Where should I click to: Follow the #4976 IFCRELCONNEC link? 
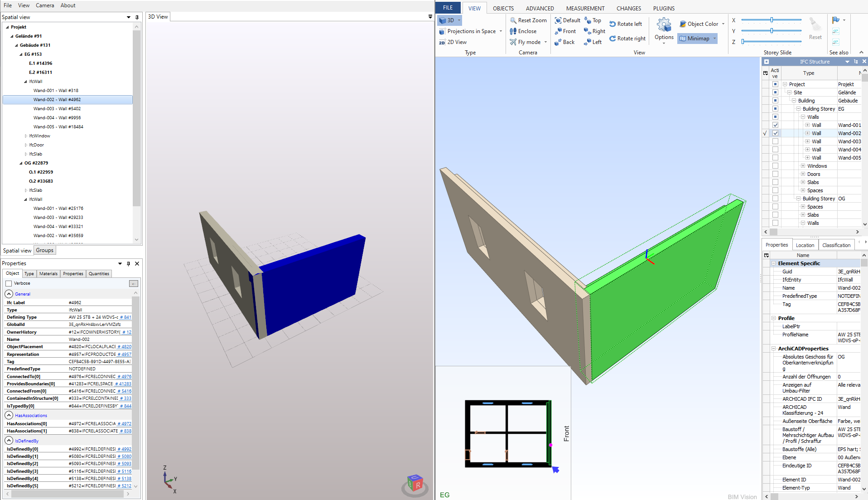125,376
